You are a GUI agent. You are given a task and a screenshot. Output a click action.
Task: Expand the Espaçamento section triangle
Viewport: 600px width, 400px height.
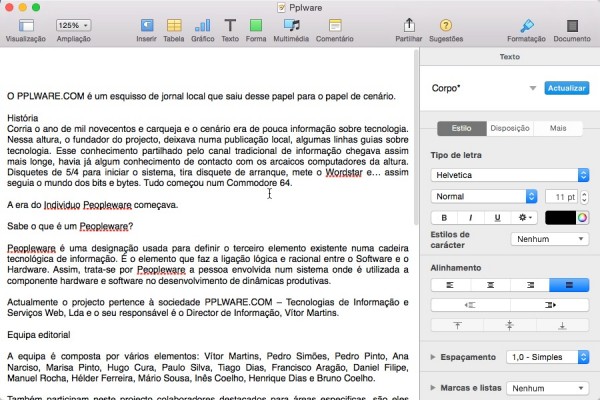point(433,357)
